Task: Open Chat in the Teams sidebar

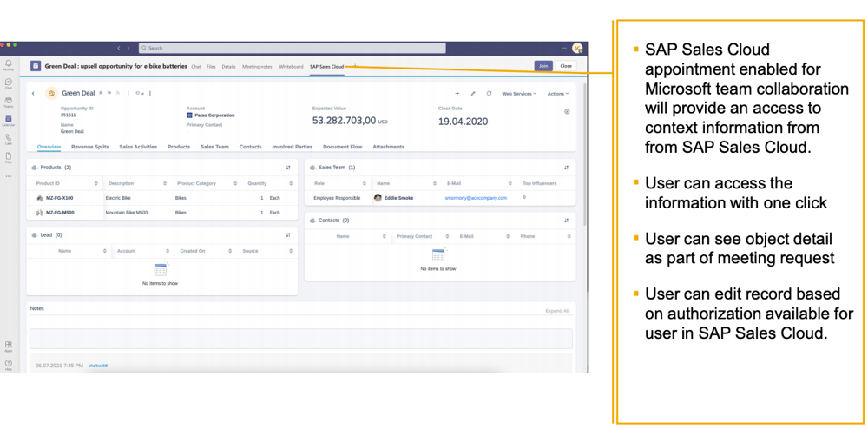Action: coord(9,83)
